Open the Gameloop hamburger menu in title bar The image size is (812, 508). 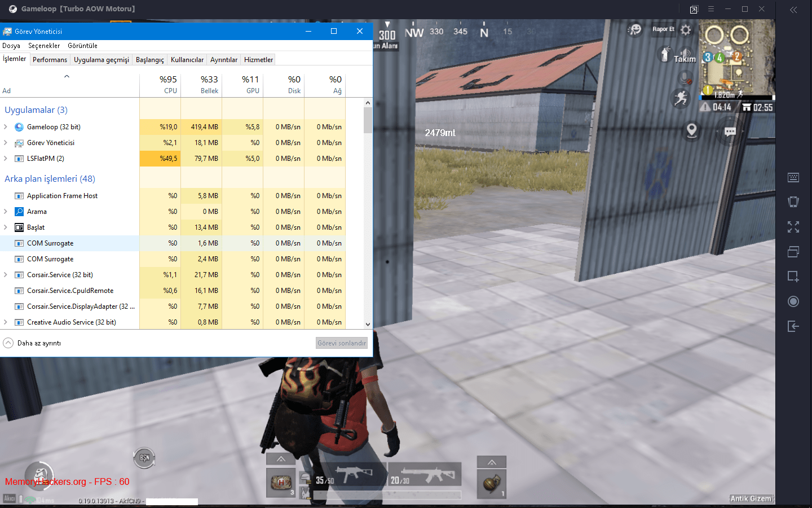711,9
